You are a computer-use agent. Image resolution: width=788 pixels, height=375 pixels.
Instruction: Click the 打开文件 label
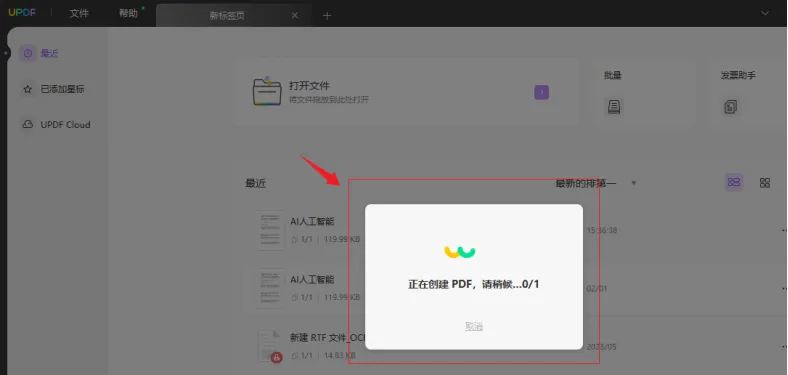click(309, 86)
